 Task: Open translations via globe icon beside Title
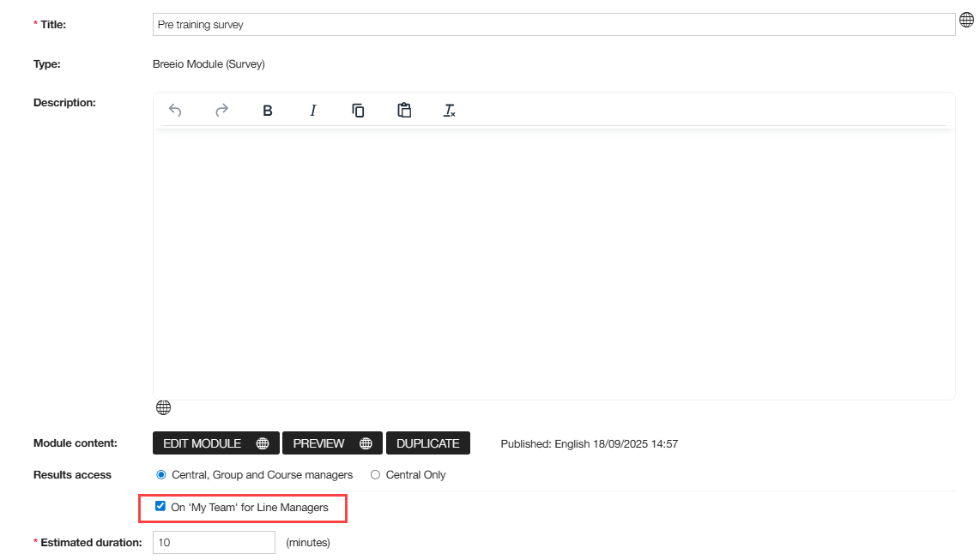966,21
